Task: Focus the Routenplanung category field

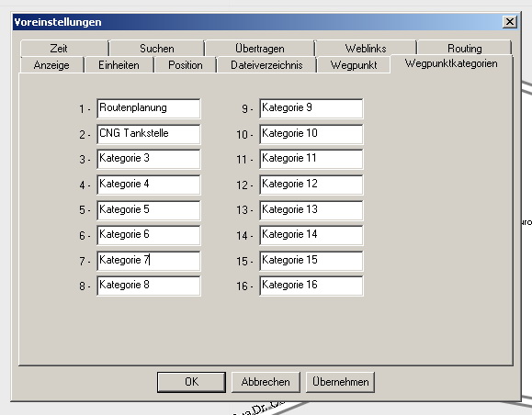Action: pyautogui.click(x=149, y=108)
